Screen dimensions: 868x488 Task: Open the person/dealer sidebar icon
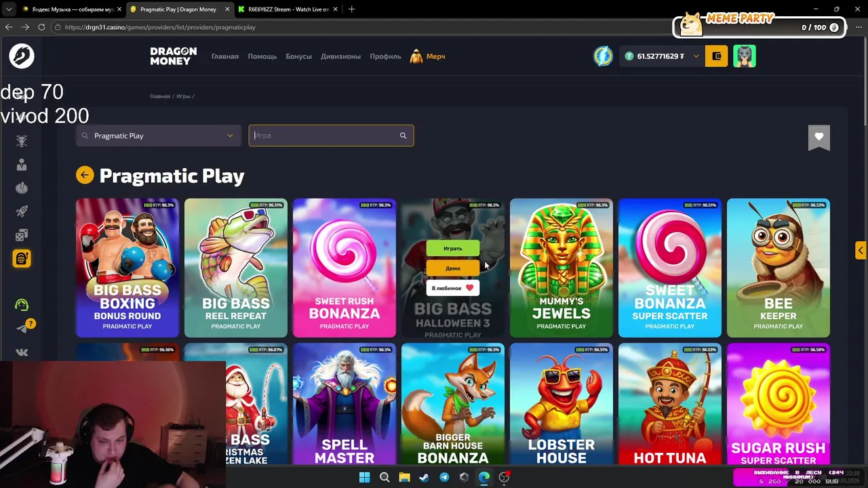pos(22,165)
